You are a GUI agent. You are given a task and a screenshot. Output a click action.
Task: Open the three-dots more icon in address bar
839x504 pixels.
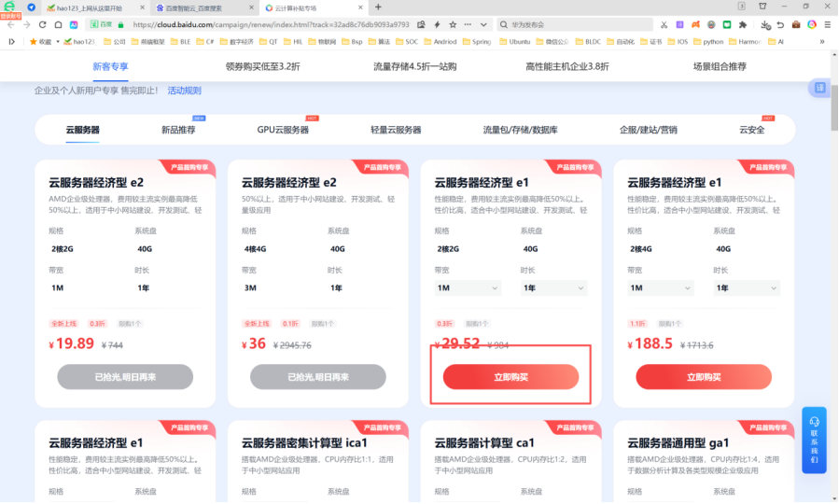pyautogui.click(x=468, y=24)
